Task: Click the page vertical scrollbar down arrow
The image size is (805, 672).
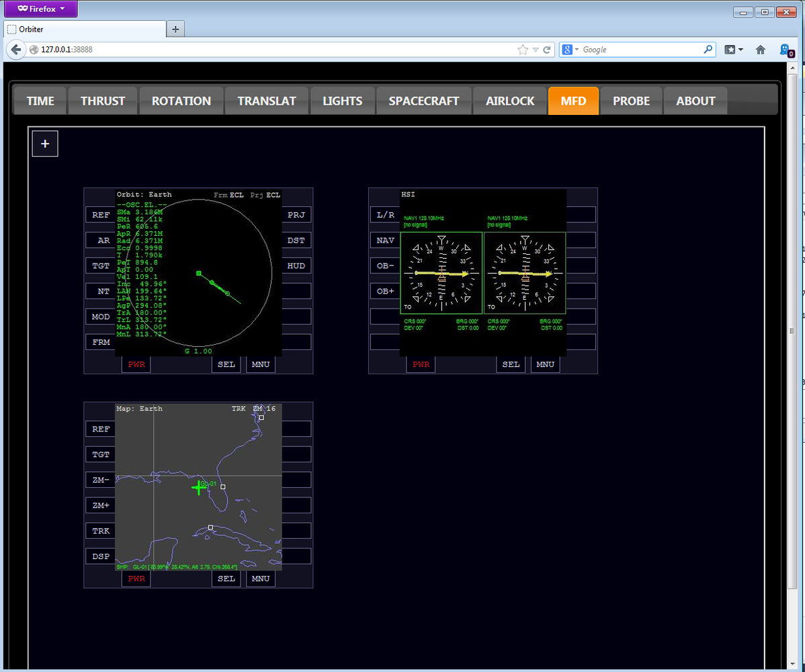Action: click(x=793, y=665)
